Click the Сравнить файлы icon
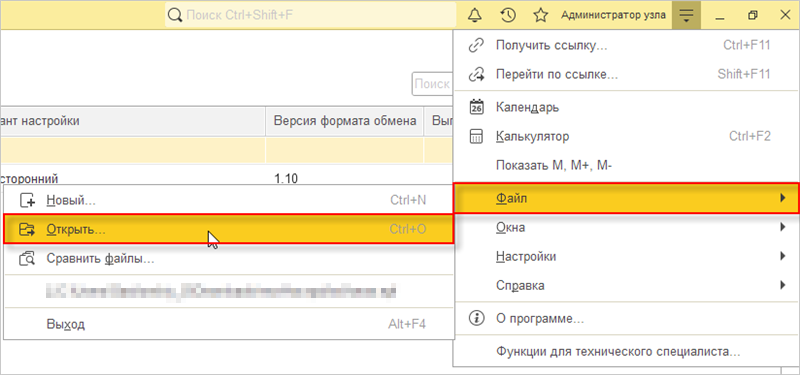The width and height of the screenshot is (800, 375). coord(27,259)
